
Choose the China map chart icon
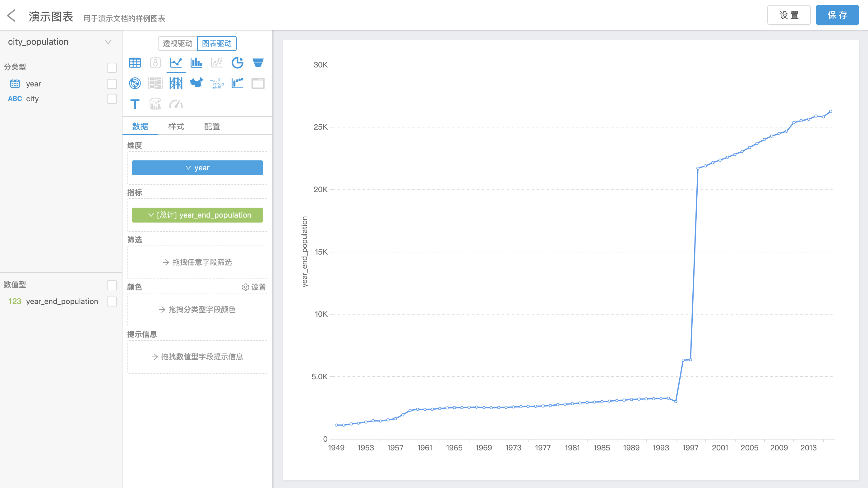196,83
